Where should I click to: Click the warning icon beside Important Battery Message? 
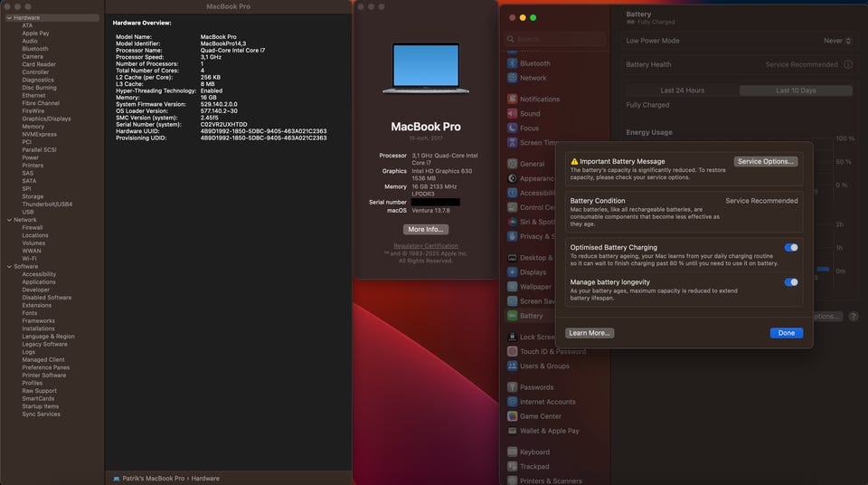coord(574,161)
